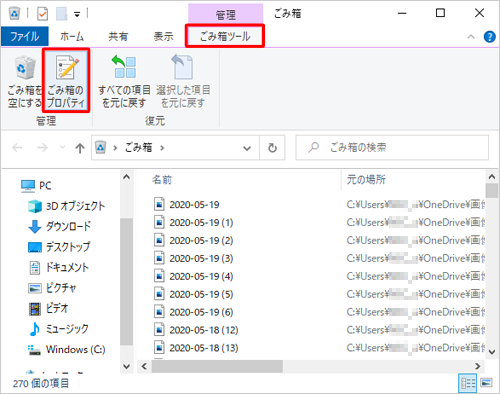Click the navigation pane scroll up arrow
The height and width of the screenshot is (394, 500).
pyautogui.click(x=126, y=177)
